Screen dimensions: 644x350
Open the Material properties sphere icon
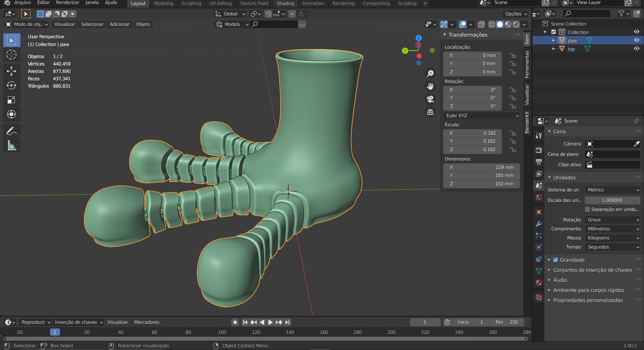[x=539, y=282]
